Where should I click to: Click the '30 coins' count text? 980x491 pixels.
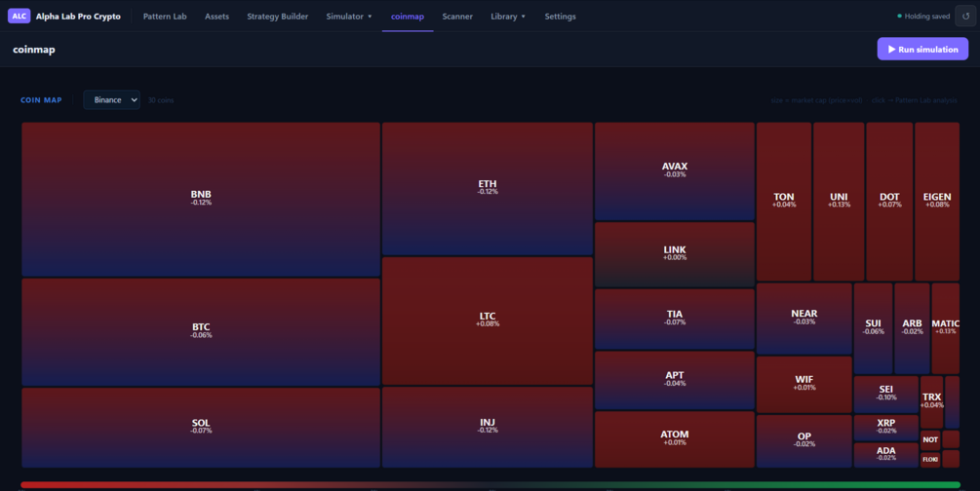point(161,100)
